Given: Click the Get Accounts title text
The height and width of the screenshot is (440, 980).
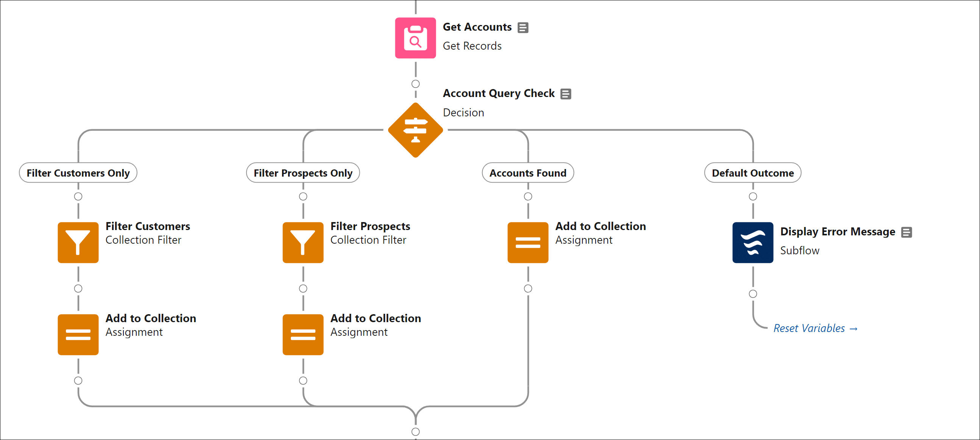Looking at the screenshot, I should tap(477, 27).
